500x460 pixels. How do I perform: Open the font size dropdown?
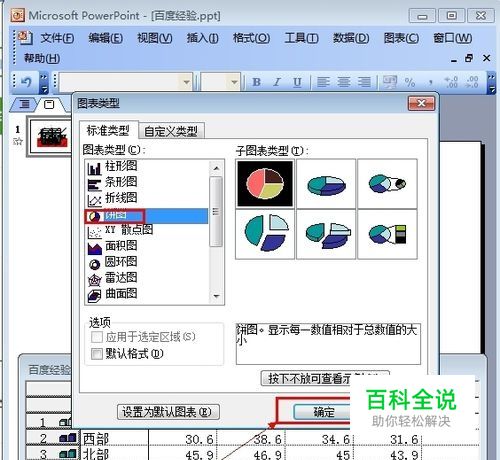coord(234,82)
